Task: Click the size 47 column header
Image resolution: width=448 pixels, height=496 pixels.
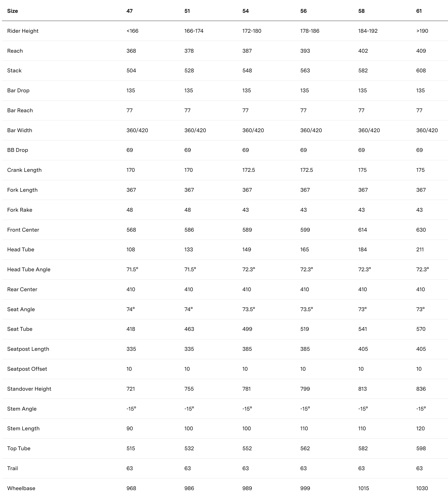Action: [129, 11]
